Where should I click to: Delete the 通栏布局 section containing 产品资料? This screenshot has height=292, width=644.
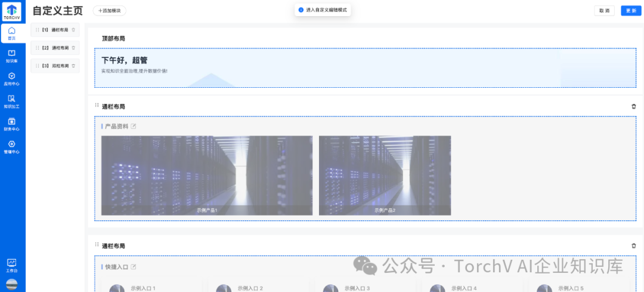[633, 106]
